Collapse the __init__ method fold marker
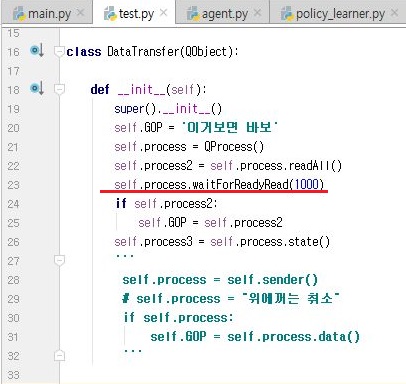 [59, 89]
